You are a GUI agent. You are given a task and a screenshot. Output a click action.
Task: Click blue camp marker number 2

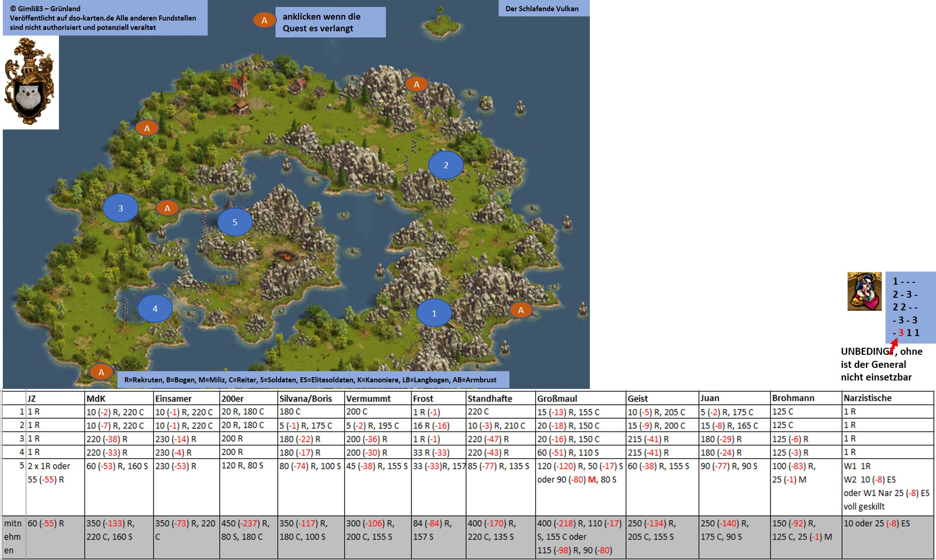point(446,165)
